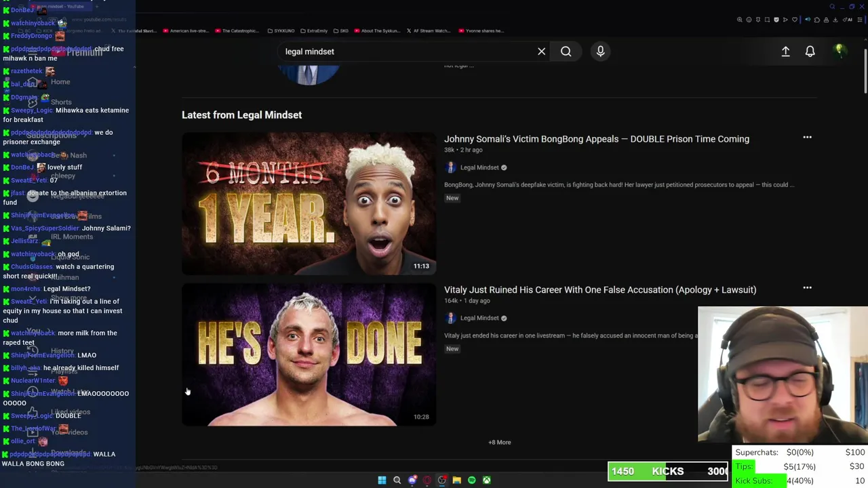The width and height of the screenshot is (868, 488).
Task: Open 'AF Stream Watch...' bookmark
Action: click(429, 30)
